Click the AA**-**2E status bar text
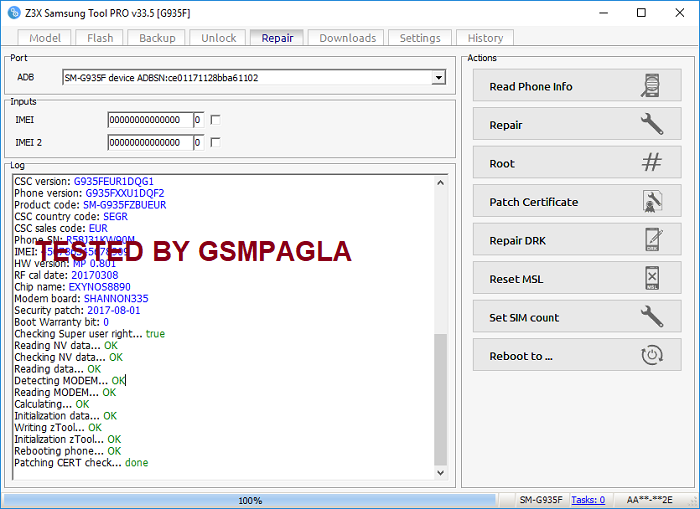The height and width of the screenshot is (509, 700). (x=649, y=500)
